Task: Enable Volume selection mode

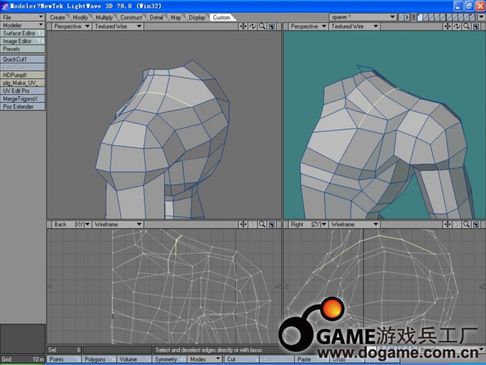Action: (134, 359)
